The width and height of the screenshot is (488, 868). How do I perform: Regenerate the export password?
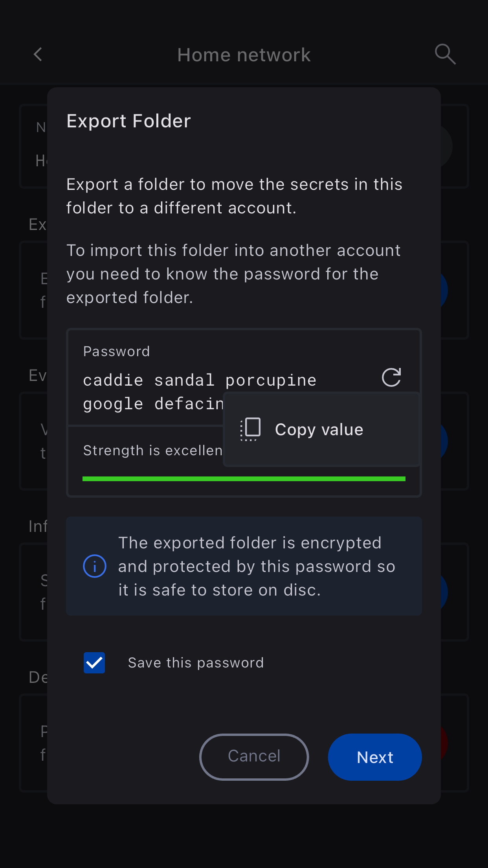(x=391, y=378)
